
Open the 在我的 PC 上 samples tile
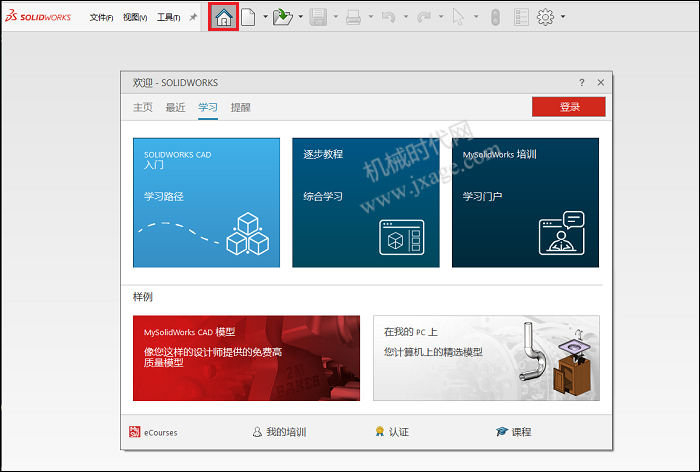(x=487, y=358)
